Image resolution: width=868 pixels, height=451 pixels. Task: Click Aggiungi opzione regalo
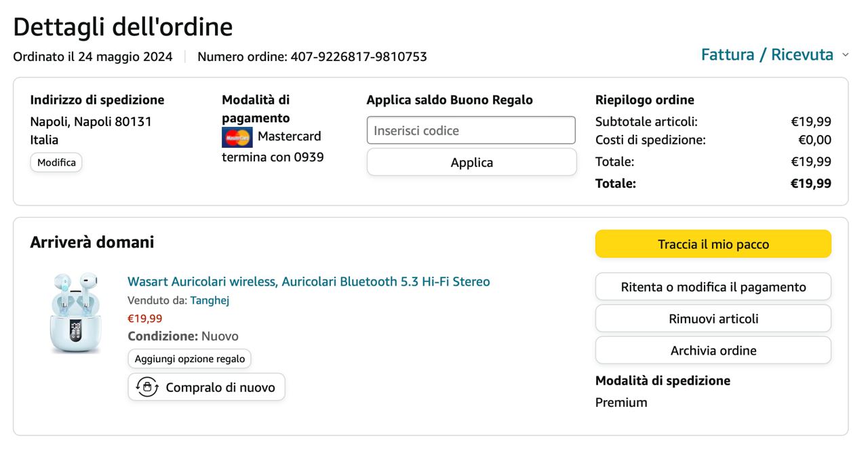(189, 359)
